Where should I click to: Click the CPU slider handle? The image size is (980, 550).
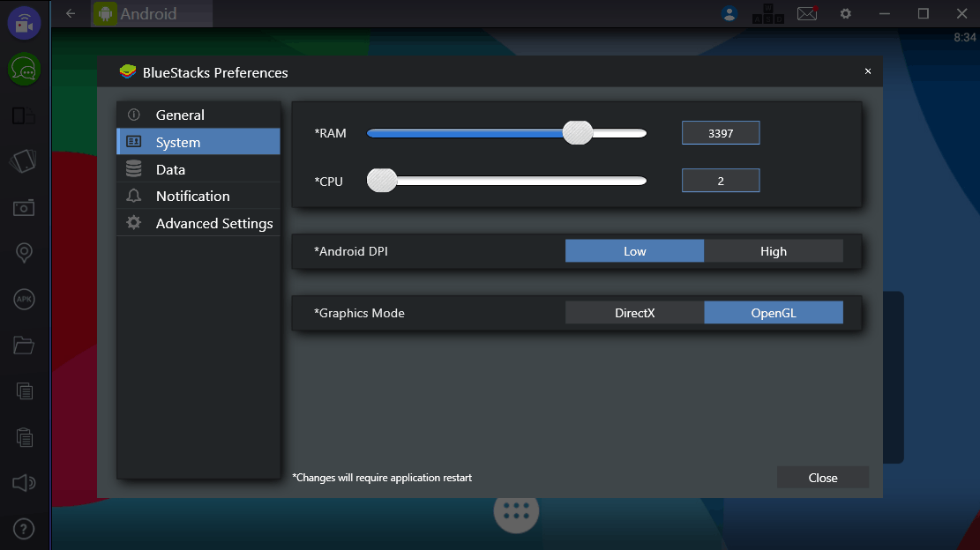(x=382, y=181)
